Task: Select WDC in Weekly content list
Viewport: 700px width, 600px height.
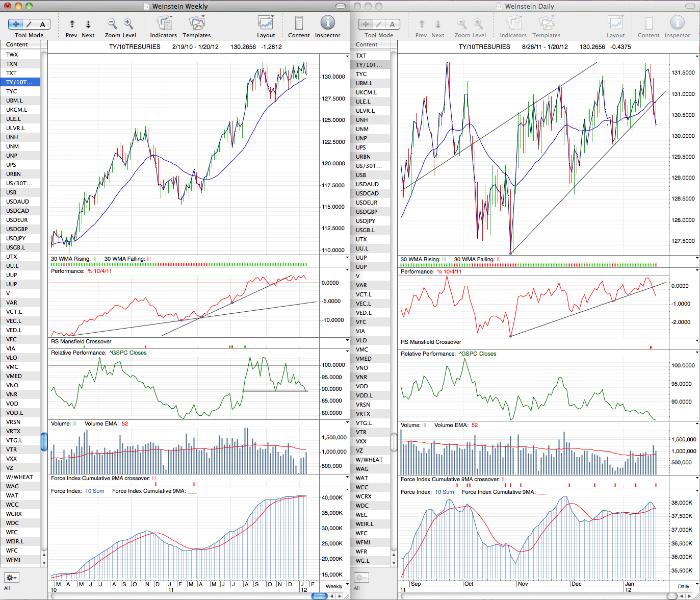Action: pos(20,523)
